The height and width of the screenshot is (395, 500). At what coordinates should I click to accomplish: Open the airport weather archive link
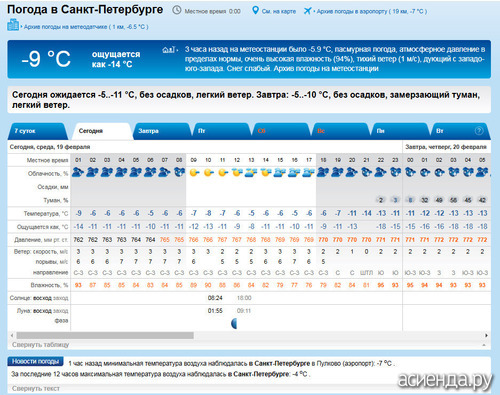tap(372, 11)
